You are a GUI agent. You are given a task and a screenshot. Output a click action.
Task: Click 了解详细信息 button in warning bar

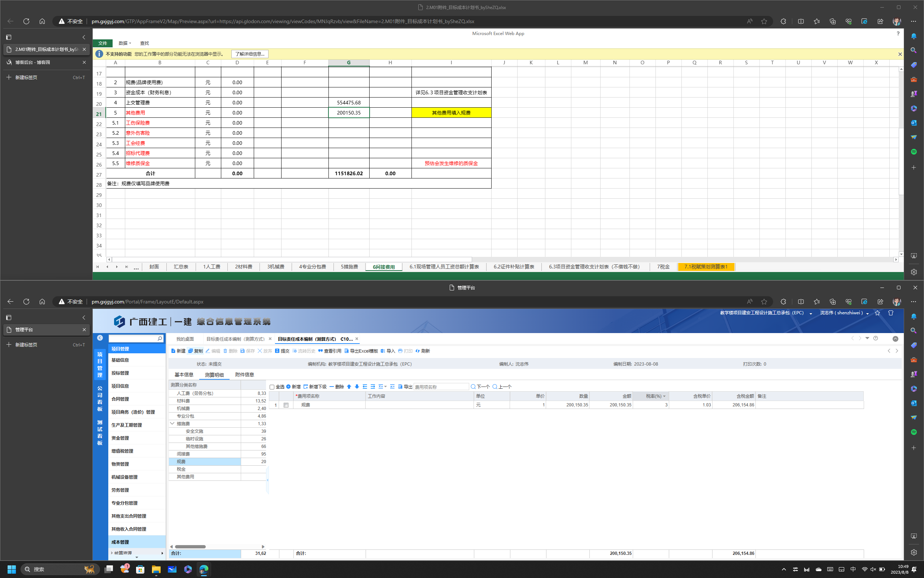(x=250, y=54)
